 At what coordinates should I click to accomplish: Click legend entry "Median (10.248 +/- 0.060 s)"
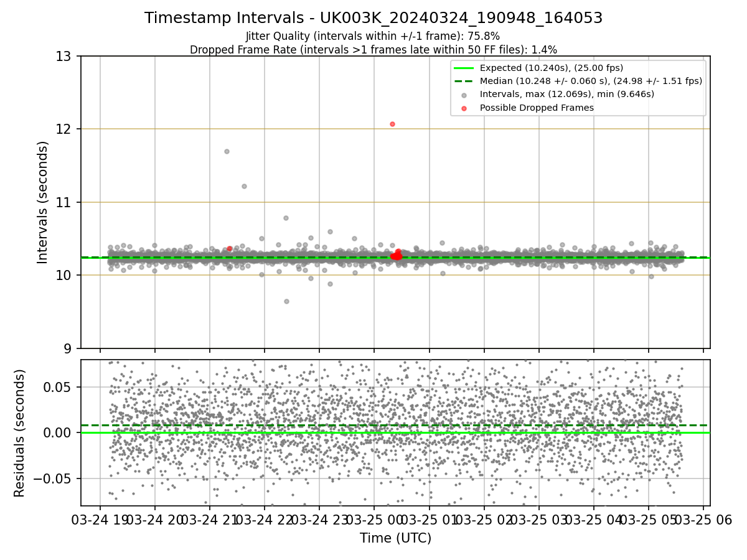coord(591,81)
